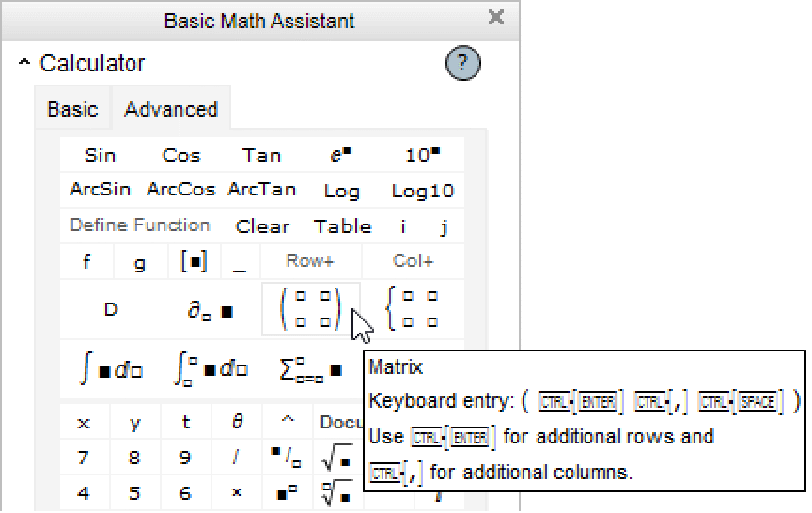Insert partial derivative template
The width and height of the screenshot is (812, 513).
[211, 311]
